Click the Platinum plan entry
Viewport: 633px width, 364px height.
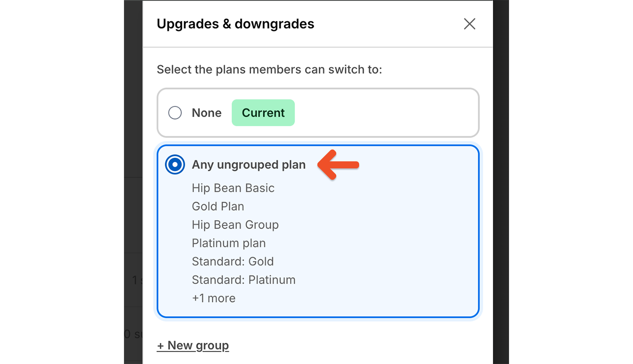click(x=229, y=243)
